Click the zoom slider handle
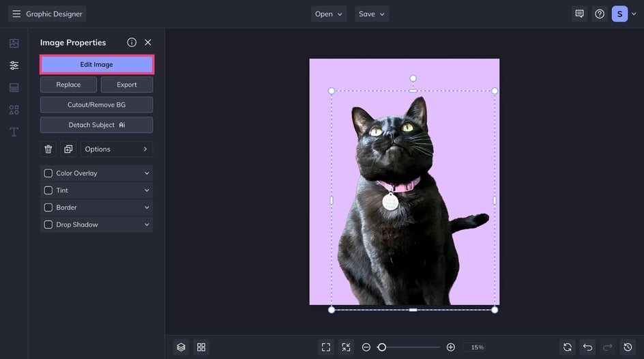This screenshot has height=359, width=644. pyautogui.click(x=381, y=347)
